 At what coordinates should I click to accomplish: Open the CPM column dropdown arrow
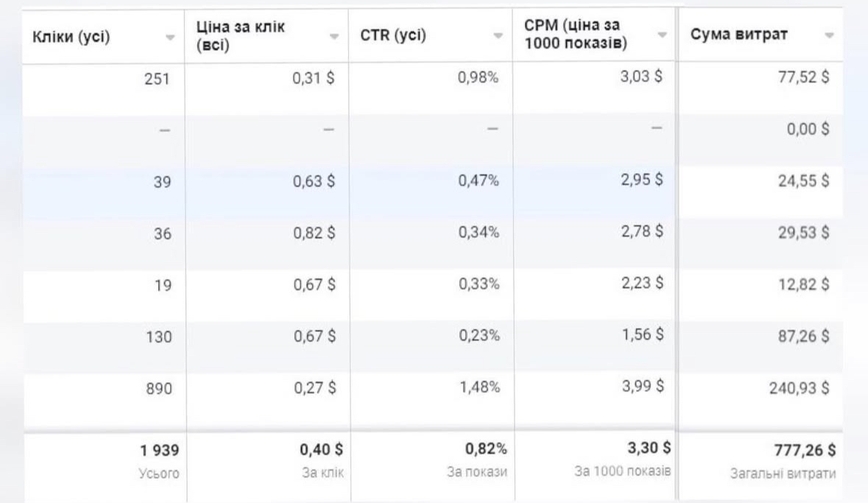pyautogui.click(x=662, y=35)
